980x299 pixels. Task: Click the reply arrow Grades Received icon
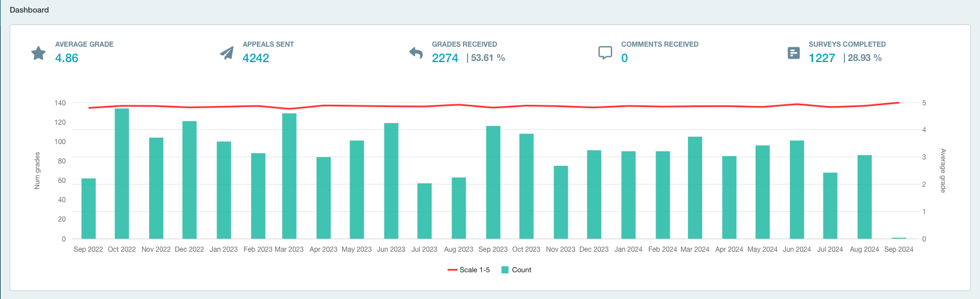click(x=416, y=53)
